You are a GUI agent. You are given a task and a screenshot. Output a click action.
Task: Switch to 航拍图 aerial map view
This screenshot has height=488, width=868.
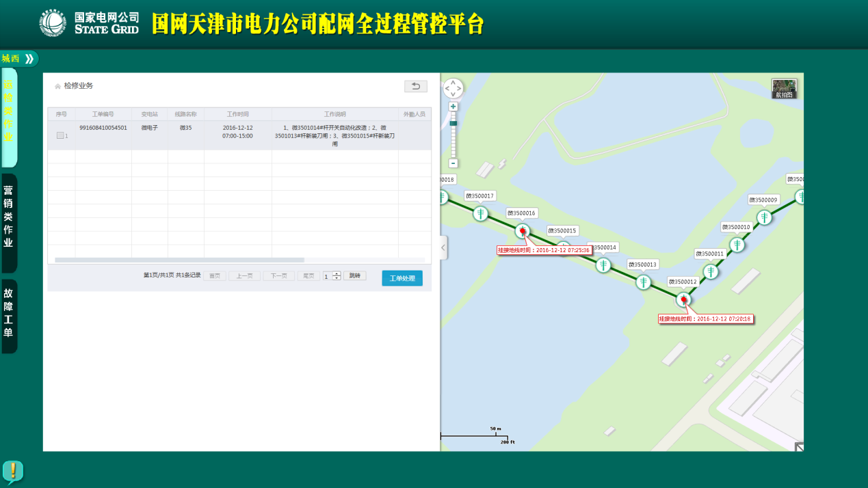(784, 88)
